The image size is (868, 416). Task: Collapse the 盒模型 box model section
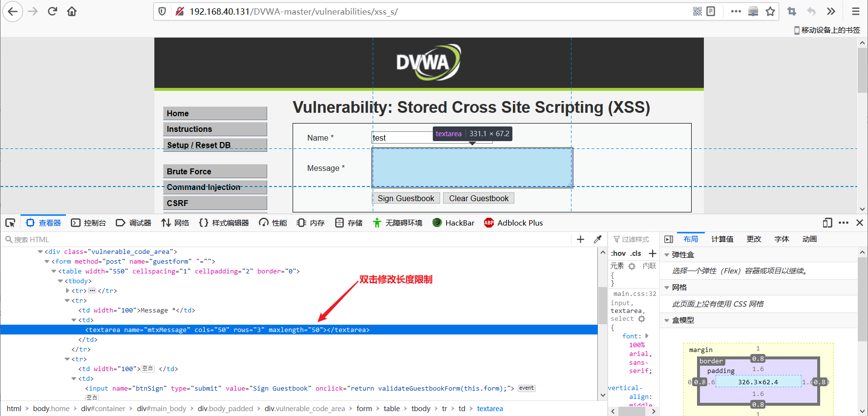667,320
